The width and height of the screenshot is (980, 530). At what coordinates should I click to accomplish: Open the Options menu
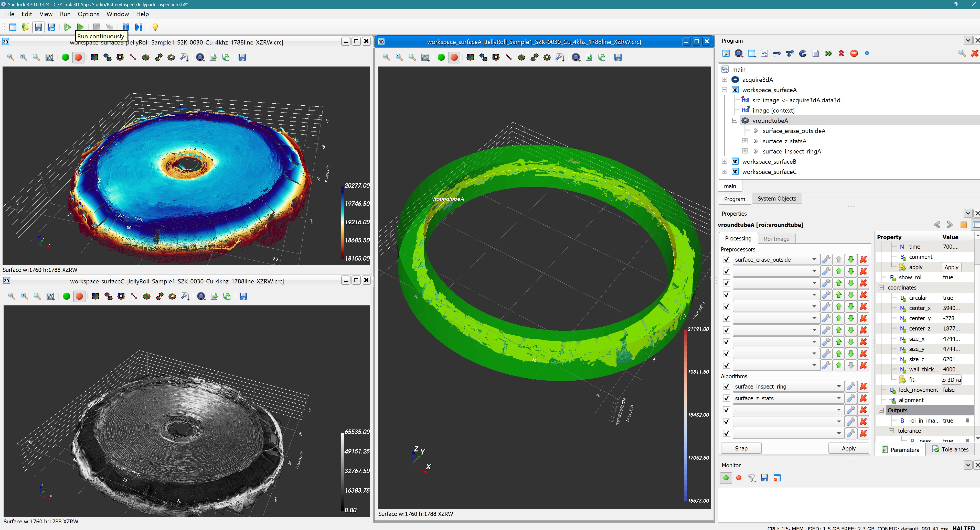click(x=88, y=14)
